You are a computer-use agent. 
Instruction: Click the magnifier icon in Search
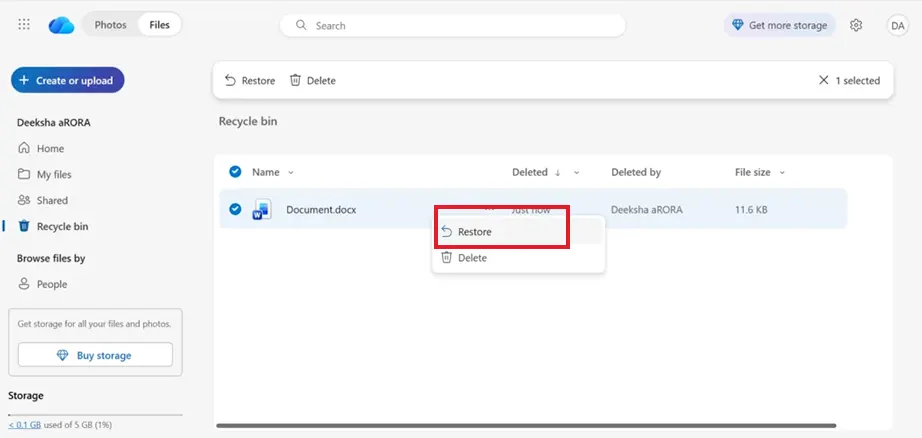click(301, 25)
